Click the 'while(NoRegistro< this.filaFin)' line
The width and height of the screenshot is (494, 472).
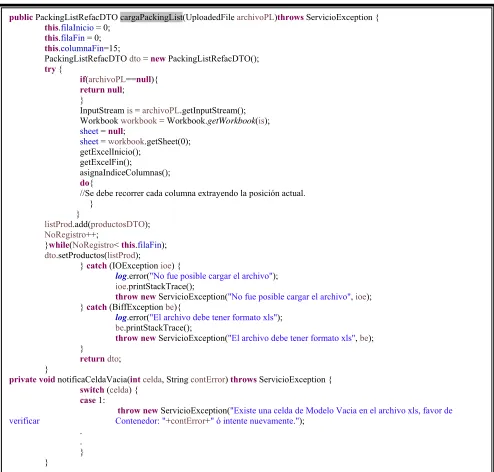tap(106, 245)
